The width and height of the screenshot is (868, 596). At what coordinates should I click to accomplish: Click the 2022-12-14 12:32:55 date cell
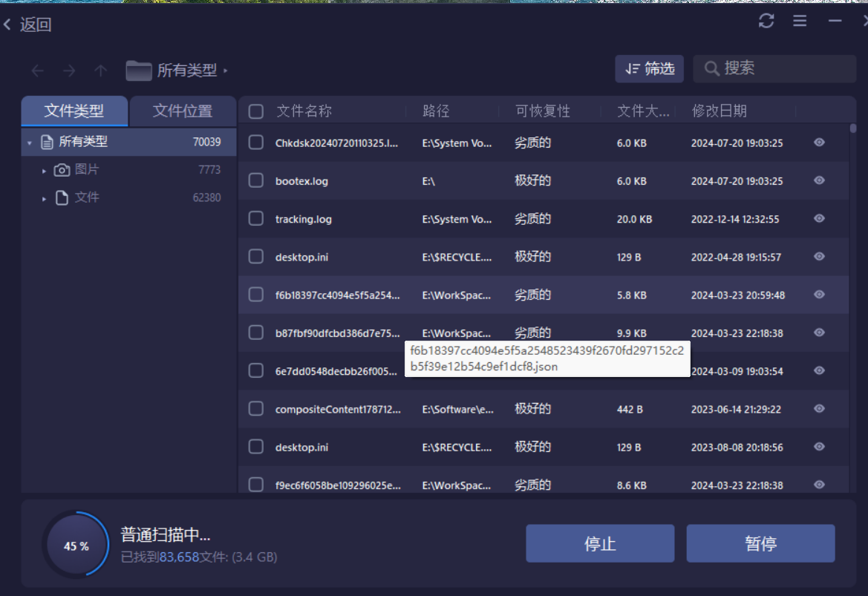735,219
